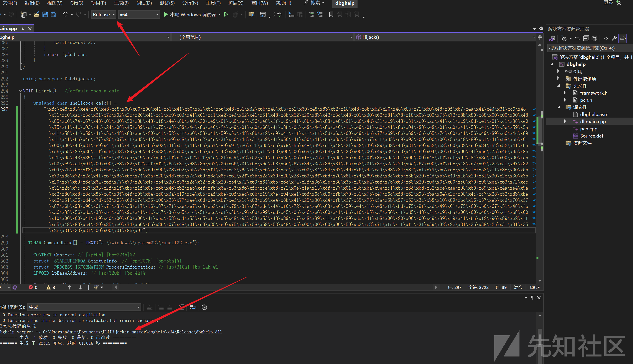Click the 混合 indentation indicator
The height and width of the screenshot is (364, 633).
pyautogui.click(x=518, y=287)
